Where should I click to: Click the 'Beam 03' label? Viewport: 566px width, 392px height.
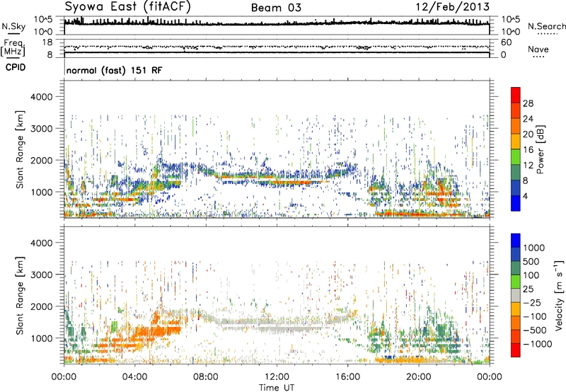tap(276, 8)
